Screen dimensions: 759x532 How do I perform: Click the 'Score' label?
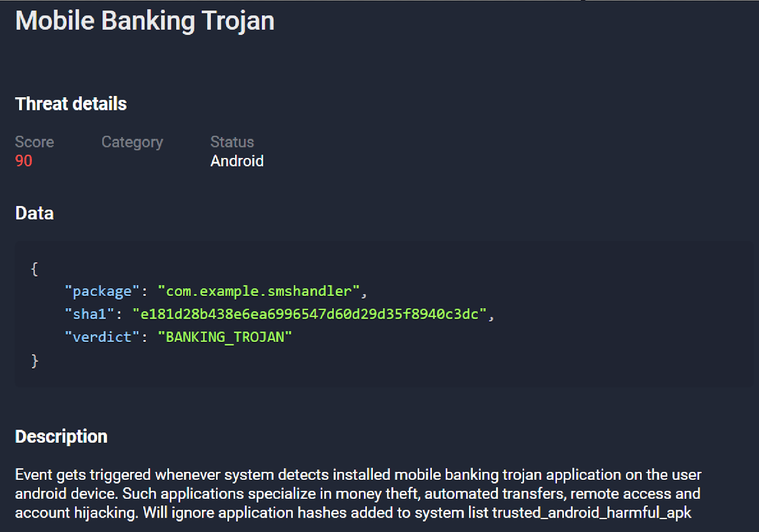[35, 142]
